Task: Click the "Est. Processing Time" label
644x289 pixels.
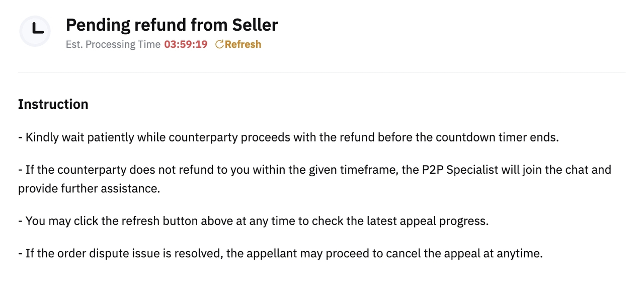Action: click(113, 44)
